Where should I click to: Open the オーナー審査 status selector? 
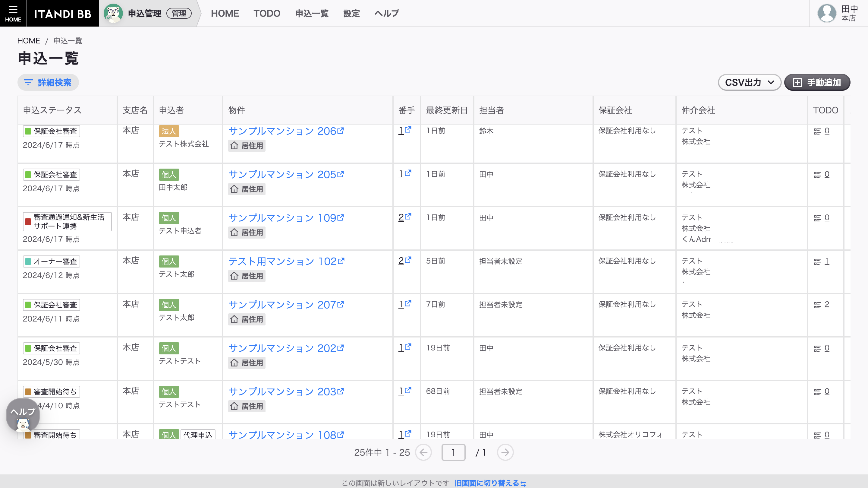click(x=52, y=261)
